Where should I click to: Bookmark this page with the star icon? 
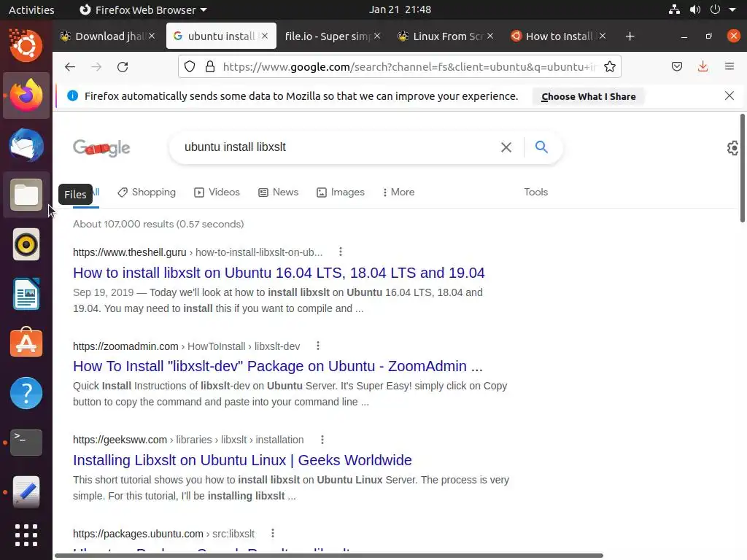click(x=609, y=66)
